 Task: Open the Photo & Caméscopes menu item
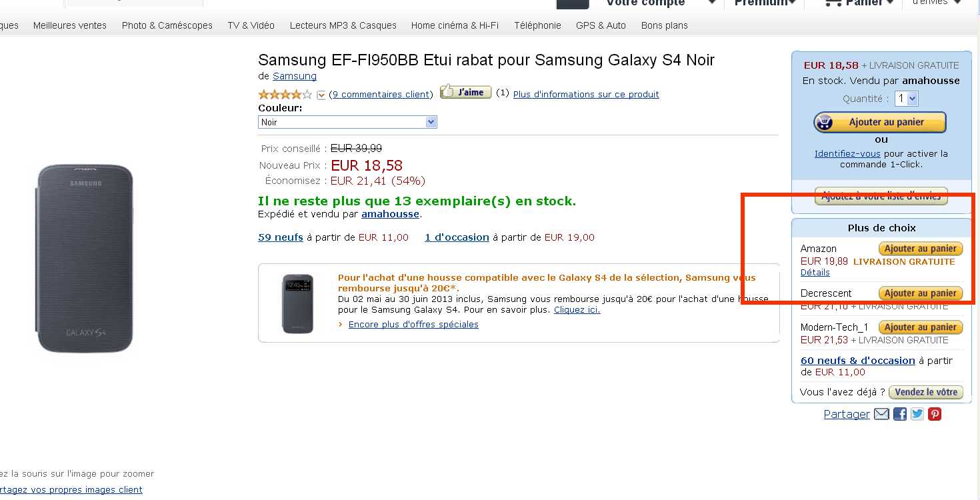[167, 25]
